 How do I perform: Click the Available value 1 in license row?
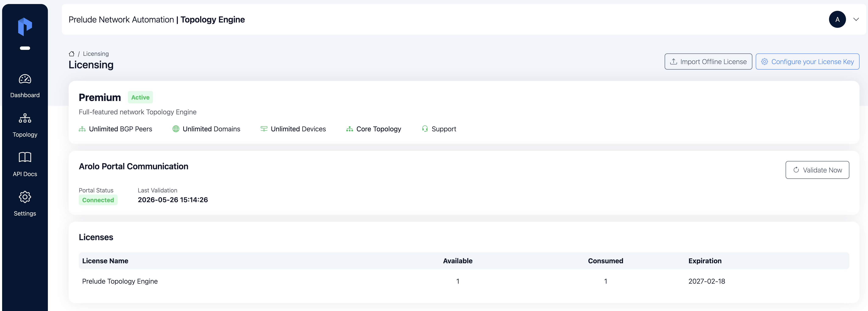pos(458,281)
